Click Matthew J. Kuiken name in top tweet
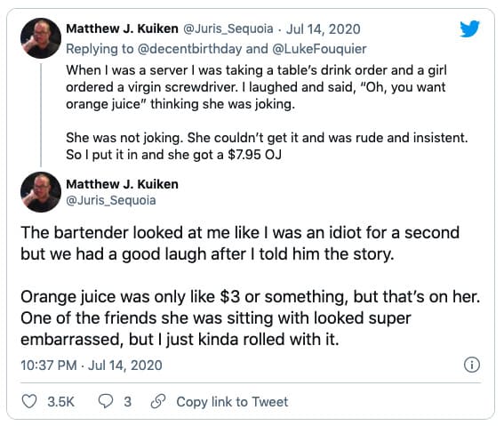504x426 pixels. 122,28
